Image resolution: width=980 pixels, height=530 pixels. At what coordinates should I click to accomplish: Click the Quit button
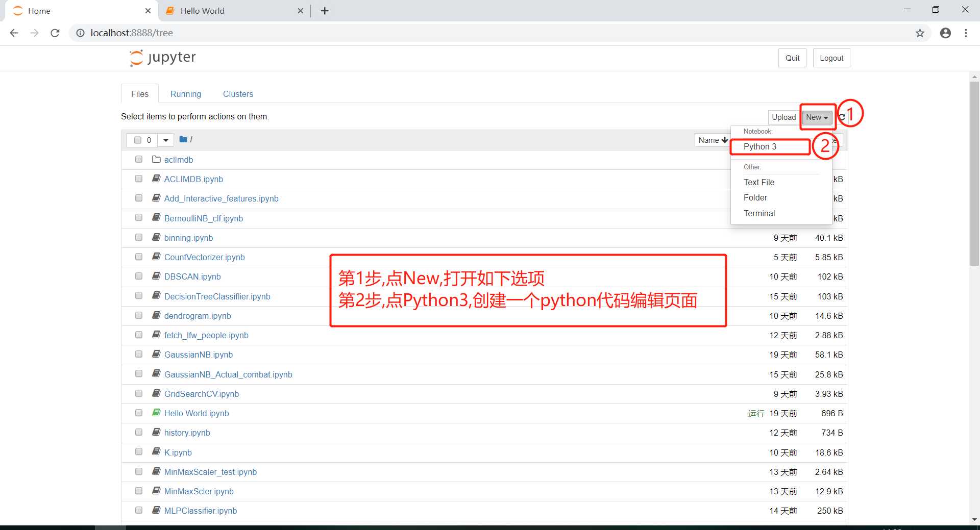[792, 58]
